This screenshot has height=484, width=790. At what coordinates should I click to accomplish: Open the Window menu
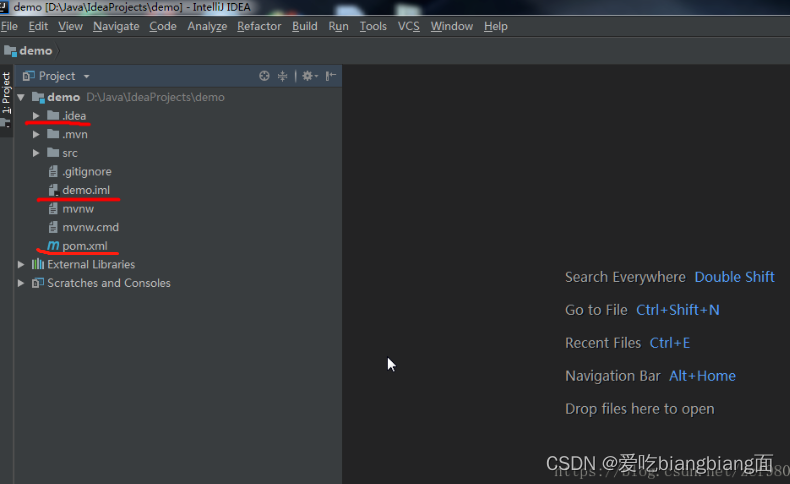[x=451, y=26]
